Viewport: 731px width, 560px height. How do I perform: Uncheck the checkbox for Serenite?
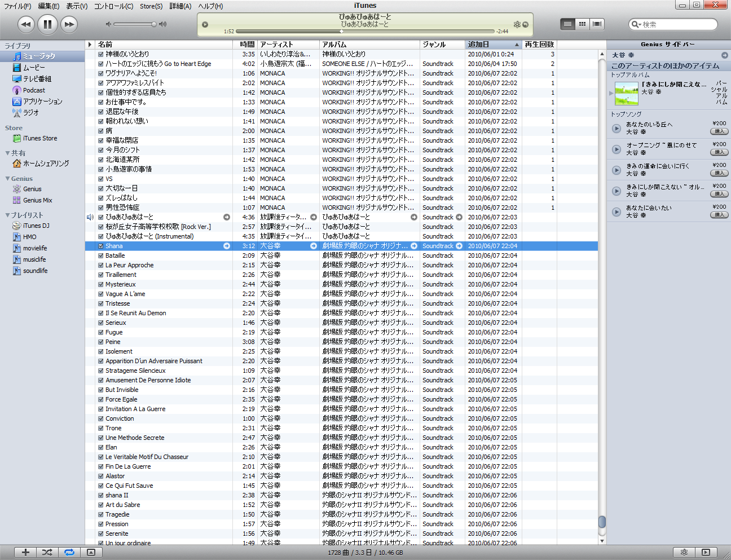coord(100,533)
